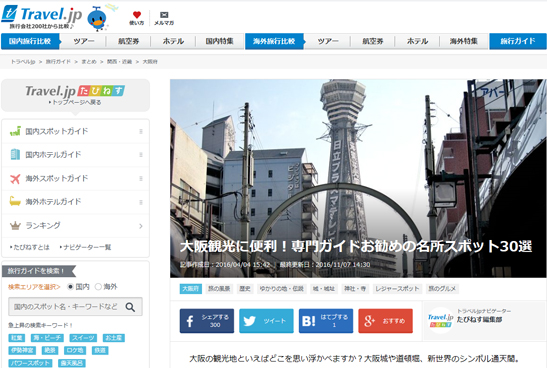
Task: Recommend via the Google+ おすすめ button
Action: pyautogui.click(x=385, y=321)
